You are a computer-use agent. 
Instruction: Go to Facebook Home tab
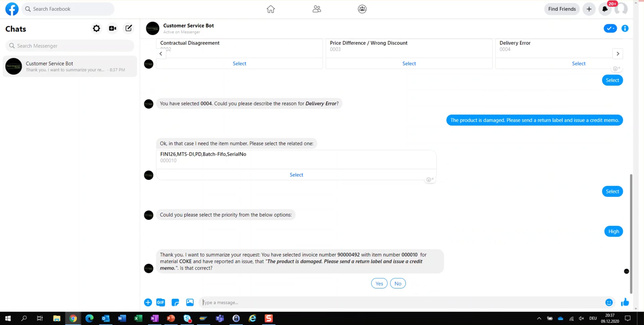tap(270, 9)
